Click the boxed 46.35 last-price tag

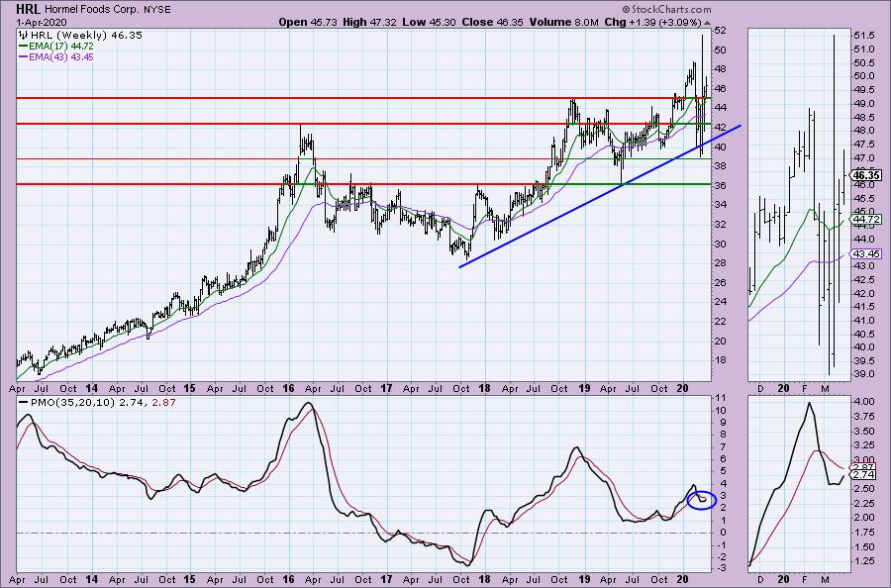[x=867, y=175]
